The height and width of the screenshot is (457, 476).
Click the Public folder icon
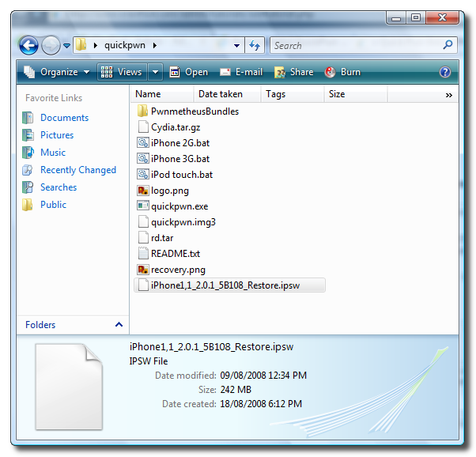[28, 204]
